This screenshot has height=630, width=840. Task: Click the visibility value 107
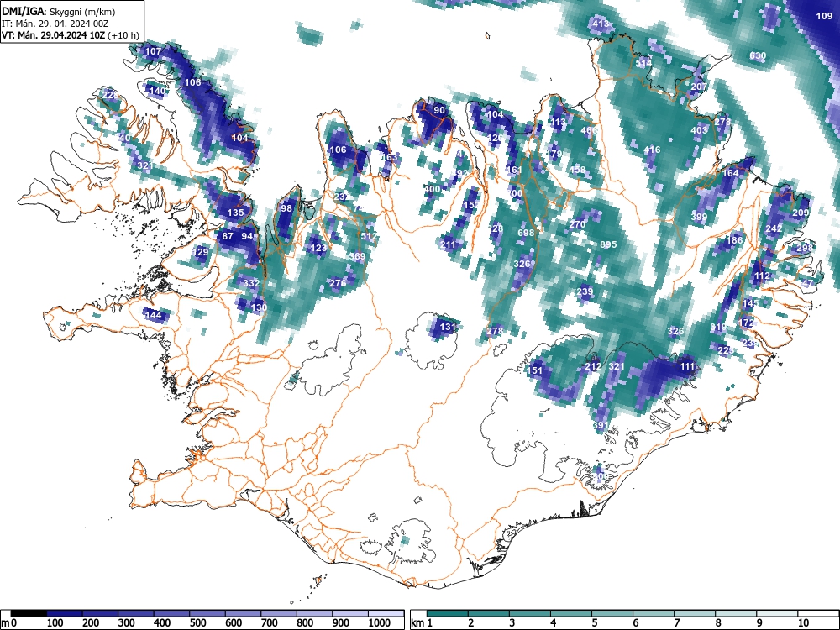pos(153,51)
